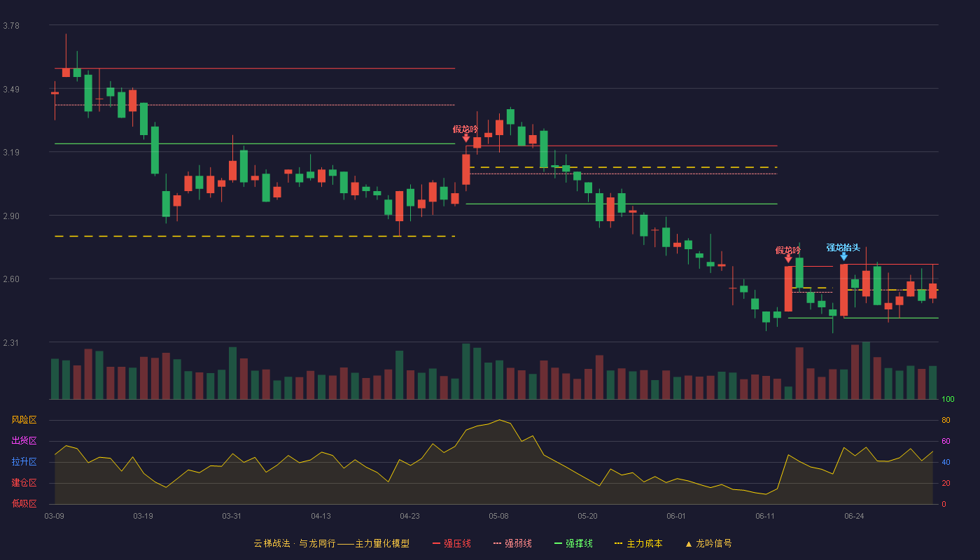Toggle the 强弱线 legend entry

coord(512,543)
